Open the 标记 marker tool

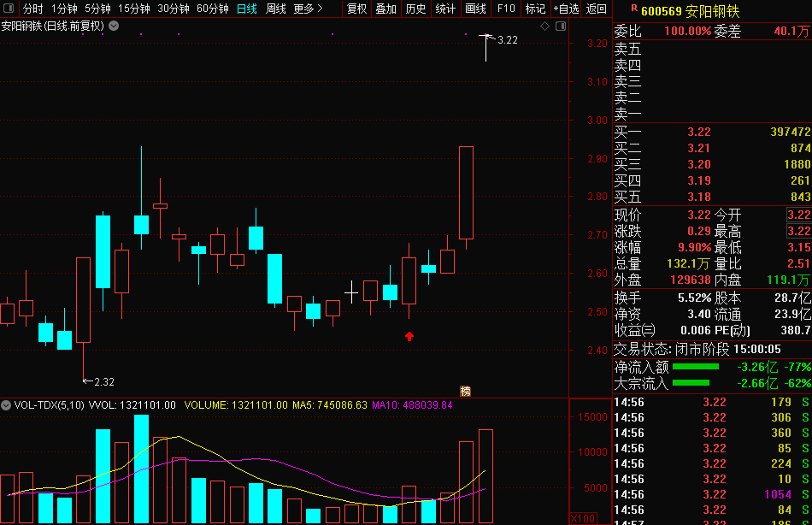pos(535,9)
